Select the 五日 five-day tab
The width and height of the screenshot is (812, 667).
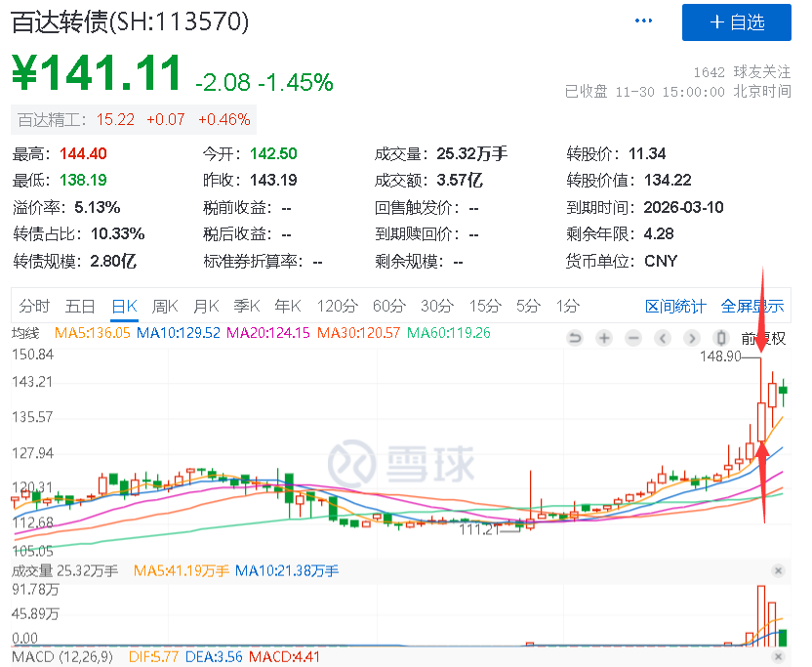point(80,306)
